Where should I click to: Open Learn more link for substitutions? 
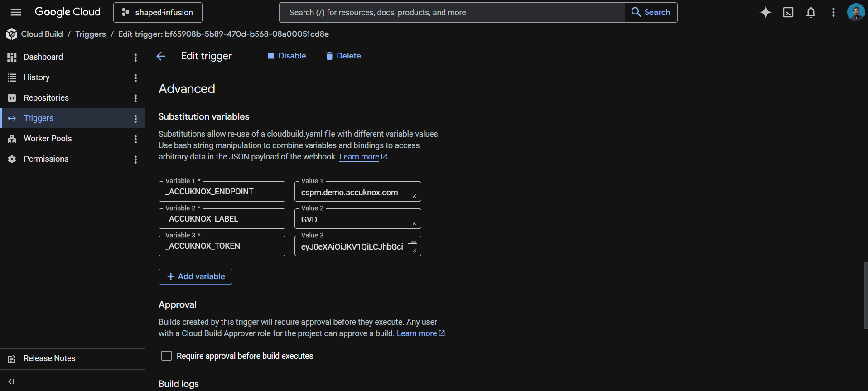coord(363,157)
